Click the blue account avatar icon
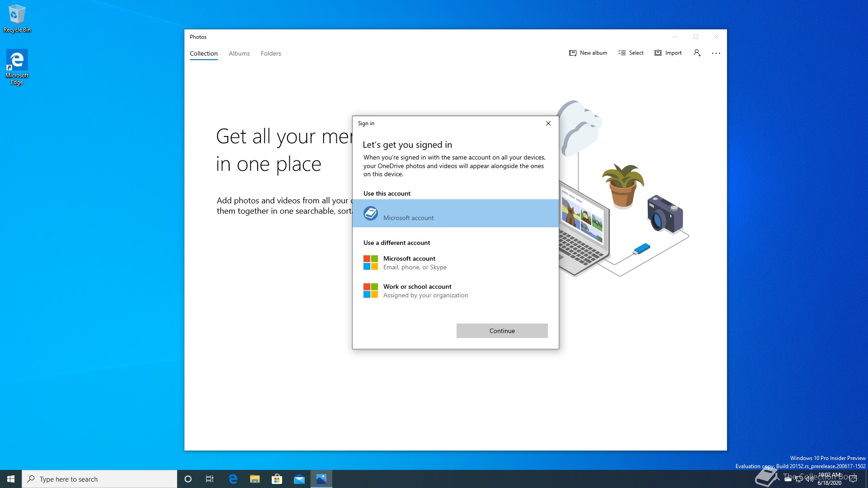This screenshot has width=868, height=488. (x=371, y=213)
